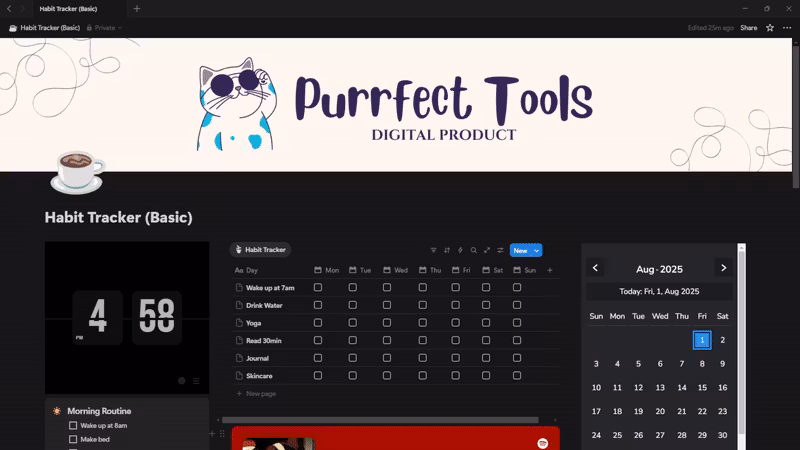
Task: Open the Private sharing dropdown
Action: click(105, 28)
